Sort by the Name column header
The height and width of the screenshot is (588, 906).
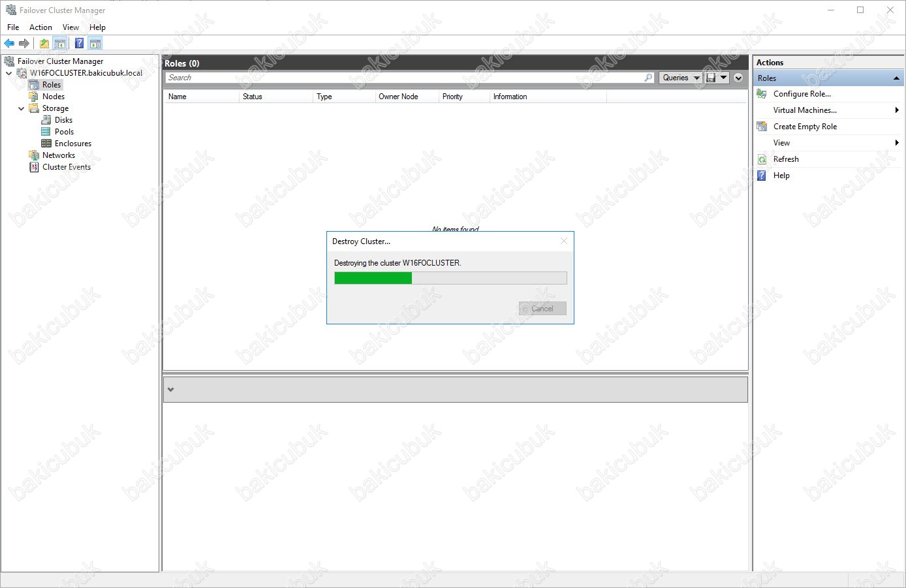[202, 97]
